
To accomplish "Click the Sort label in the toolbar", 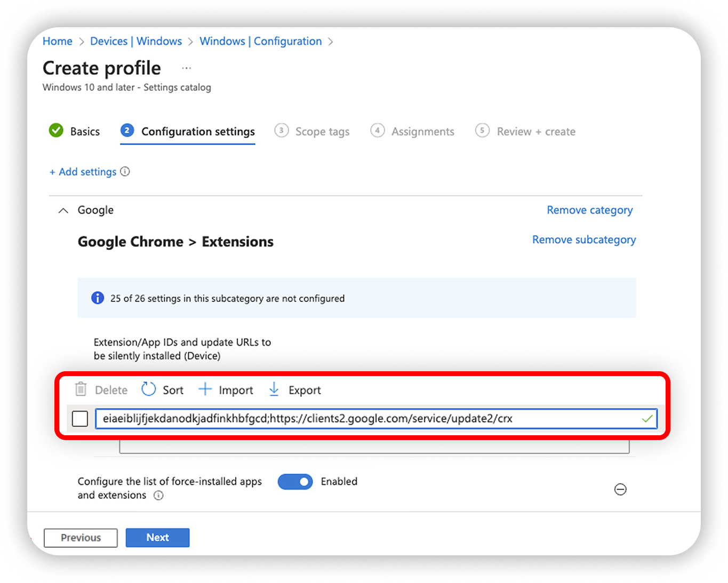I will 173,390.
